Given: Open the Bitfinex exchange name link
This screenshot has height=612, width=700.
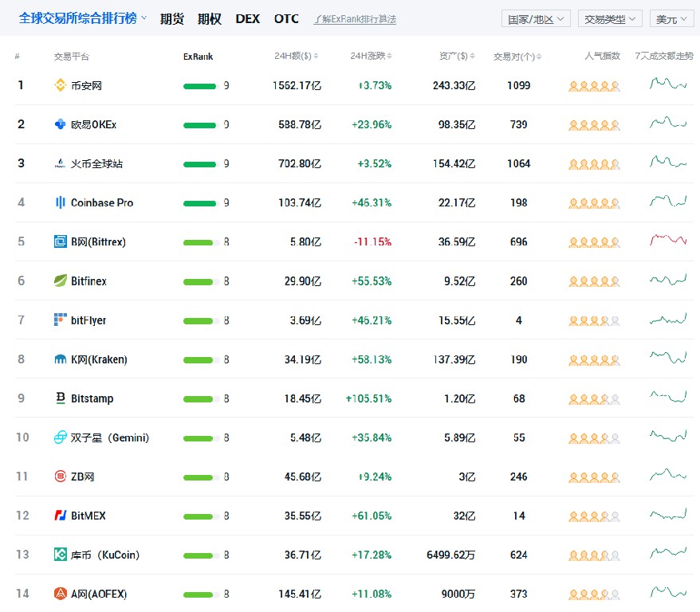Looking at the screenshot, I should point(88,281).
